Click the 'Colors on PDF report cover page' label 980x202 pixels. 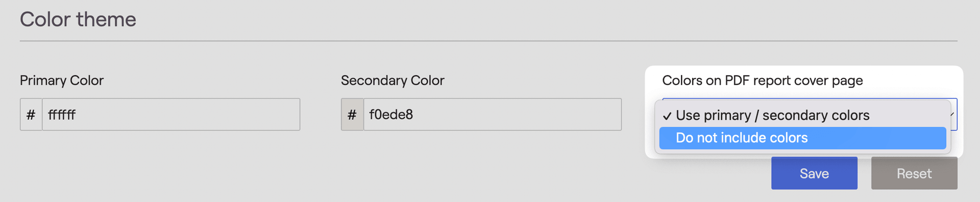coord(763,80)
